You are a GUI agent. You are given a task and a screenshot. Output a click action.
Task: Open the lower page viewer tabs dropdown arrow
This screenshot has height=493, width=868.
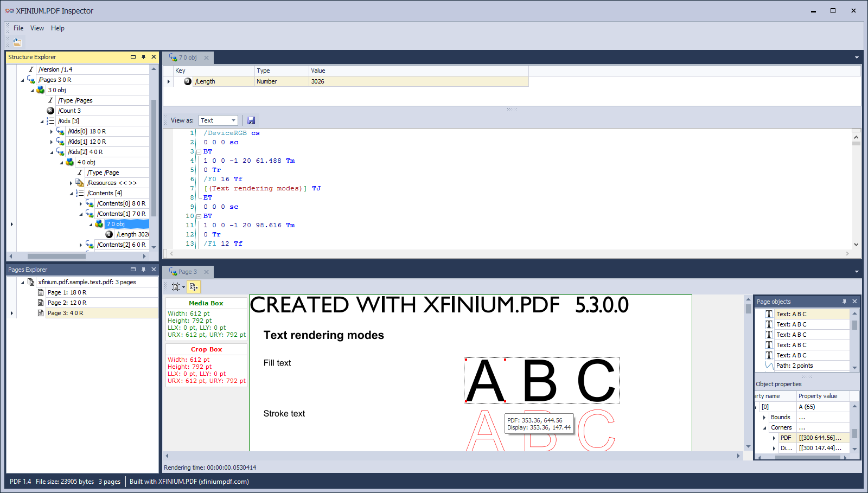(x=857, y=272)
